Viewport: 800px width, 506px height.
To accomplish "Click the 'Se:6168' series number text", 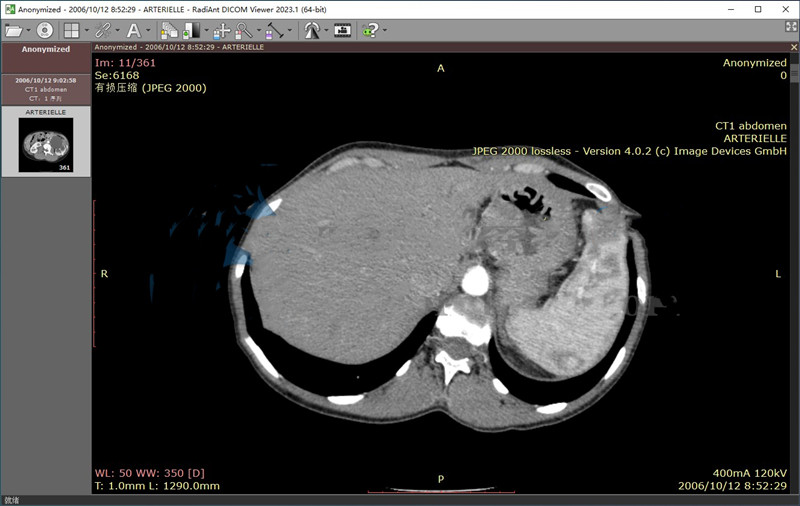I will 117,75.
